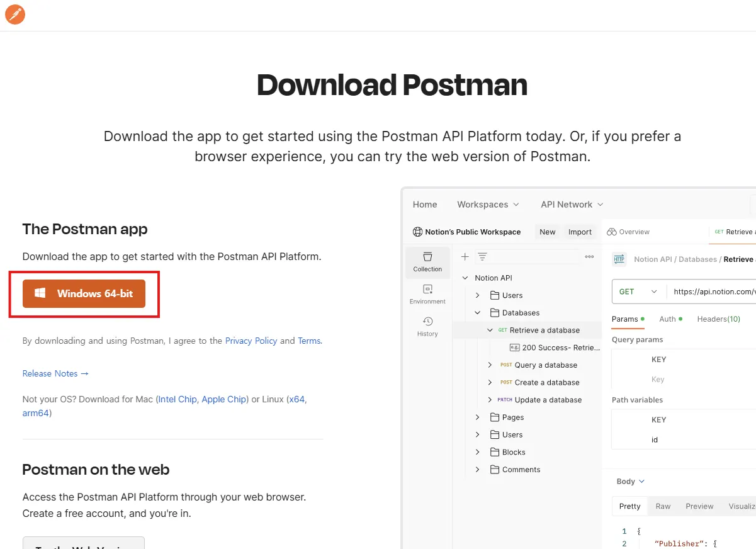Switch to the Params tab
Viewport: 756px width, 549px height.
pos(628,319)
